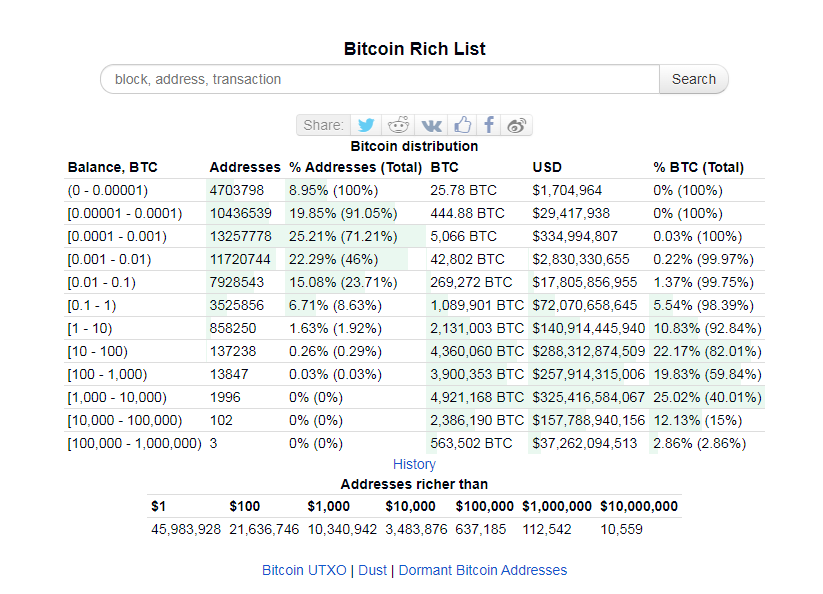The height and width of the screenshot is (594, 823).
Task: Select the [1,000 - 10,000) balance range
Action: [117, 398]
